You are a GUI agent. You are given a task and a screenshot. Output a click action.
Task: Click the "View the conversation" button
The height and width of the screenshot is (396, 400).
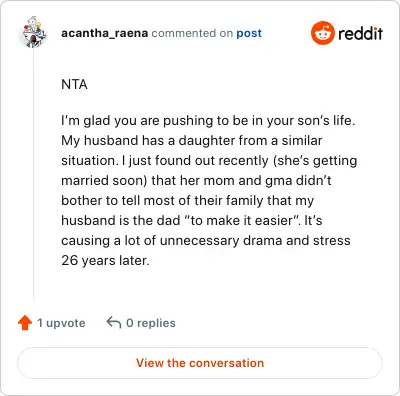pyautogui.click(x=200, y=363)
